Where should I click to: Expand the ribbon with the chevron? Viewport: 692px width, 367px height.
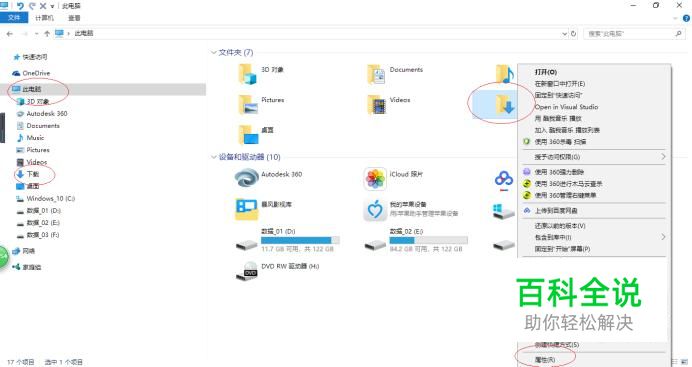point(675,19)
